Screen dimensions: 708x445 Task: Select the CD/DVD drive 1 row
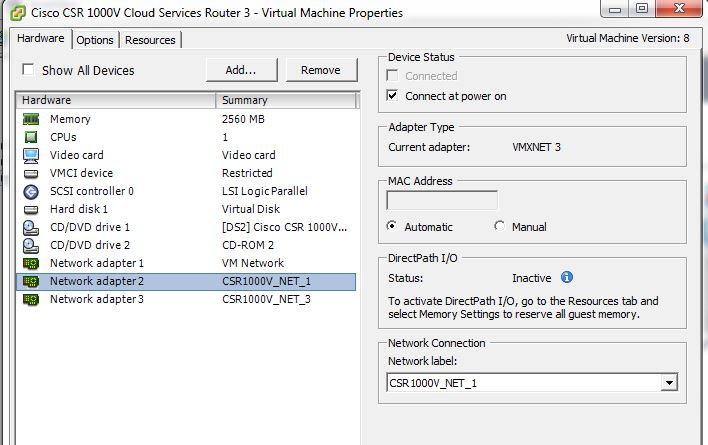point(186,227)
